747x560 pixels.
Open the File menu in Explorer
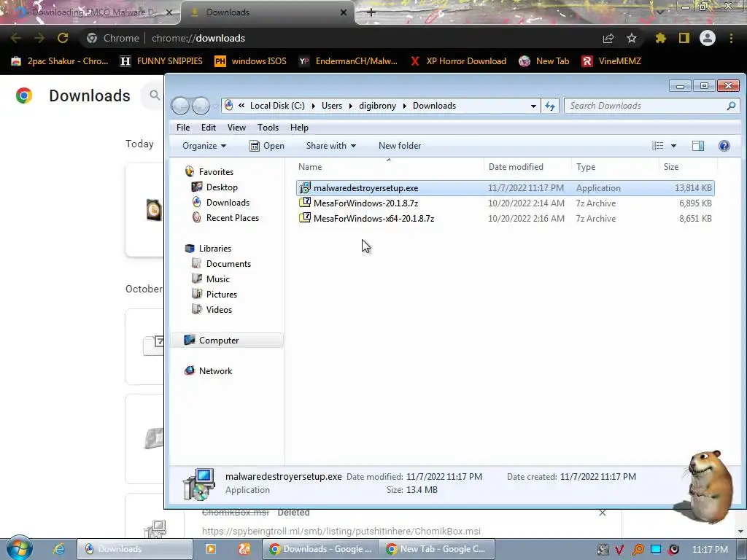[x=183, y=128]
